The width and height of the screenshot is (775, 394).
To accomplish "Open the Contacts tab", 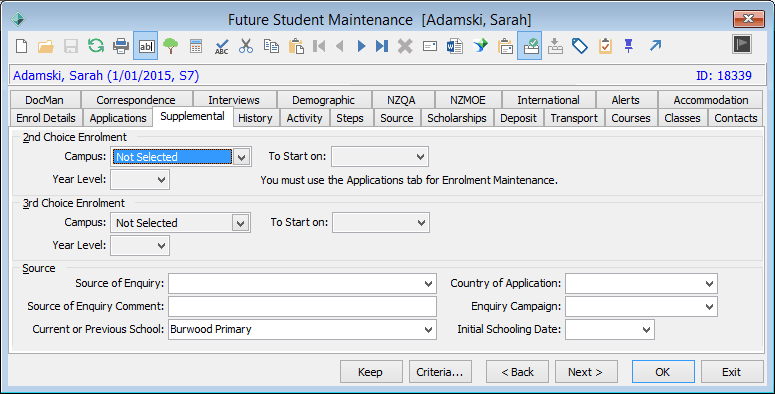I will coord(735,118).
